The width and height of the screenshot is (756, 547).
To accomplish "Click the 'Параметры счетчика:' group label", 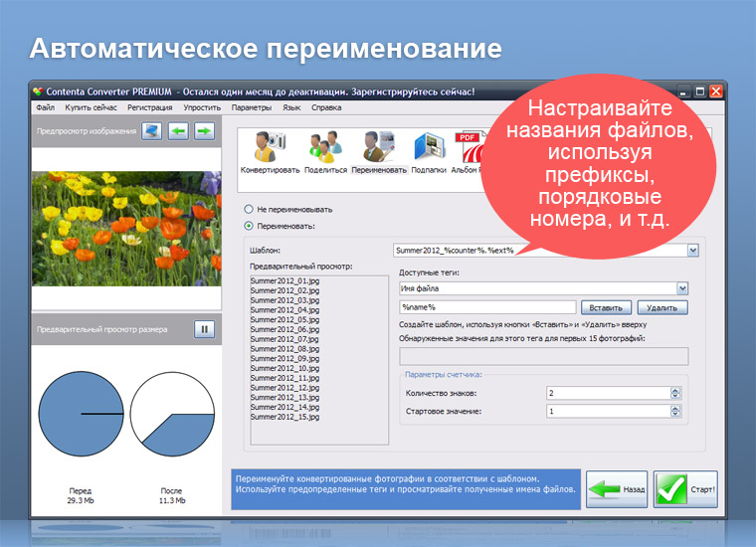I will pyautogui.click(x=443, y=374).
